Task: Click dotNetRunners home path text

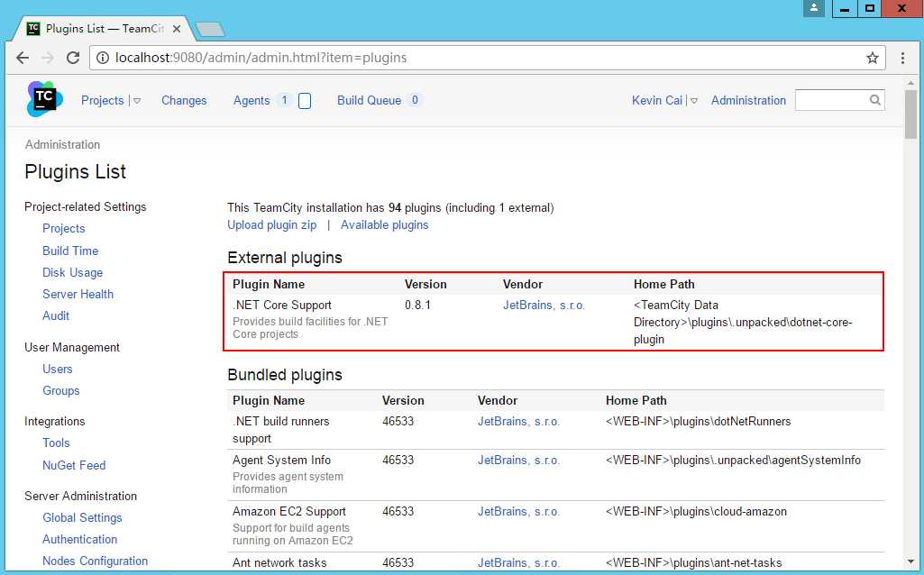Action: [x=699, y=422]
